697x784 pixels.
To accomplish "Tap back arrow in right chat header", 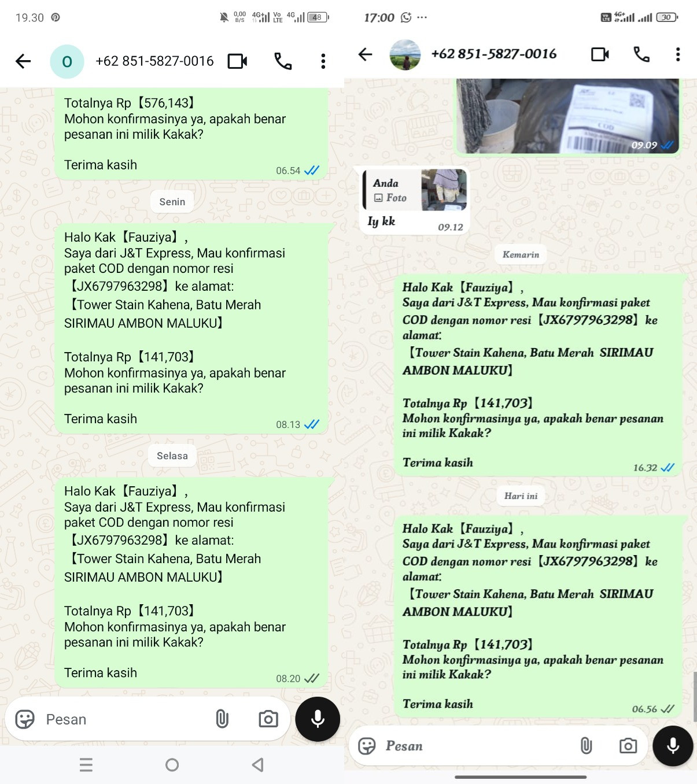I will coord(365,54).
